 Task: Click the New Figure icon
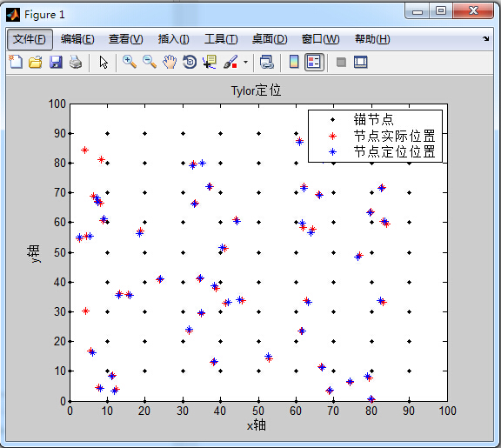(16, 62)
